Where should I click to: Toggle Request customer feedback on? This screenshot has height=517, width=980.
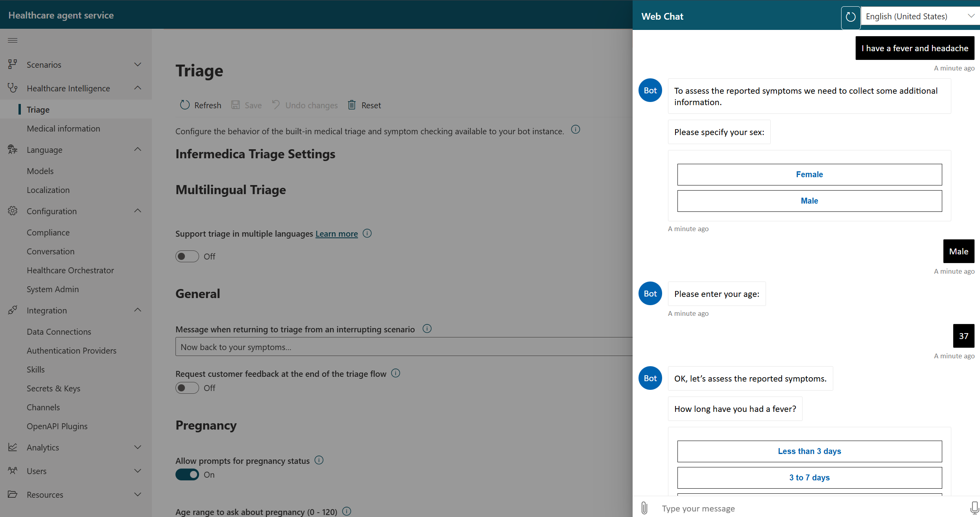188,388
